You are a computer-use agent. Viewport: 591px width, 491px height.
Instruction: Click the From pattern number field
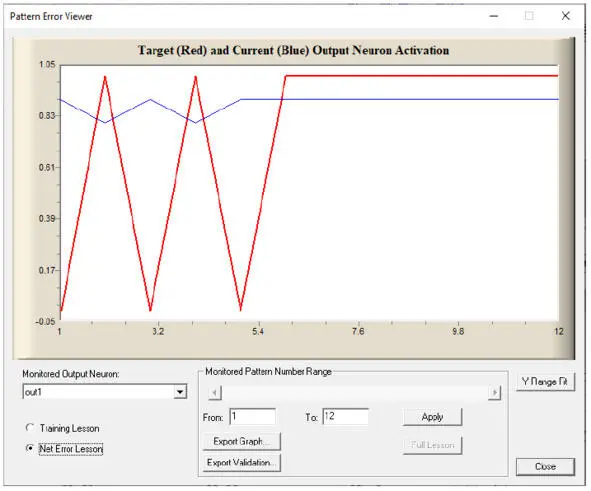coord(253,417)
